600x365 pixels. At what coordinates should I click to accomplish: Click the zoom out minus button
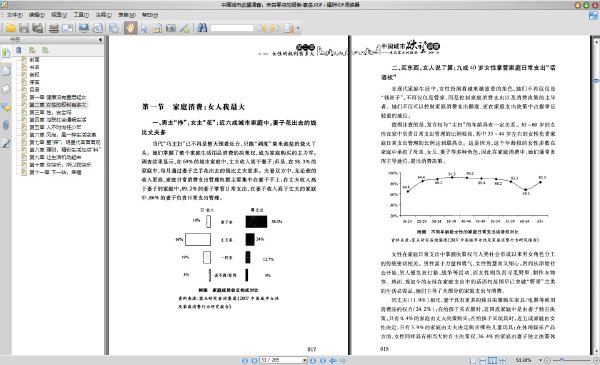pos(547,360)
